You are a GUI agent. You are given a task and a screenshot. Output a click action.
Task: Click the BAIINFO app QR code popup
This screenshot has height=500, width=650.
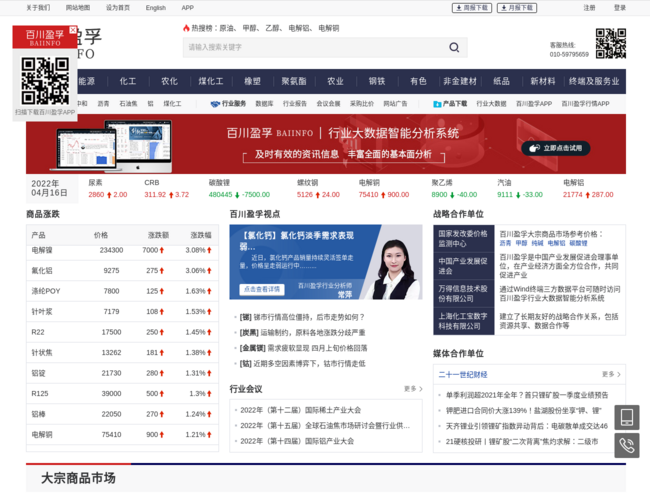tap(45, 81)
